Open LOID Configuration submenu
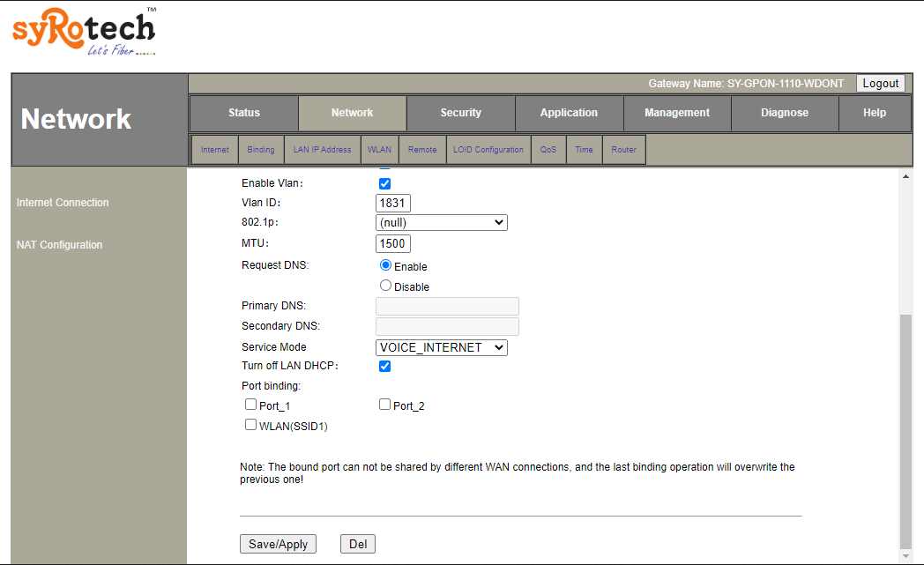Screen dimensions: 924x565 click(x=488, y=150)
